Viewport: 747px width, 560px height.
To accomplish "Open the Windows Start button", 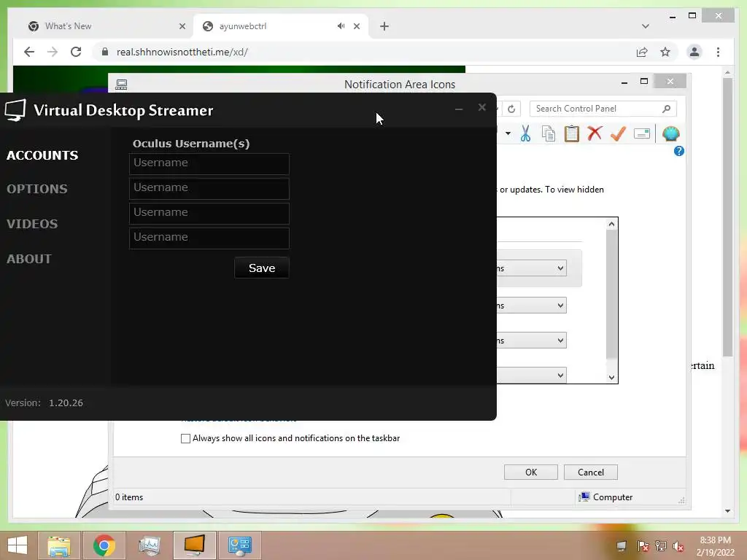I will click(x=18, y=545).
